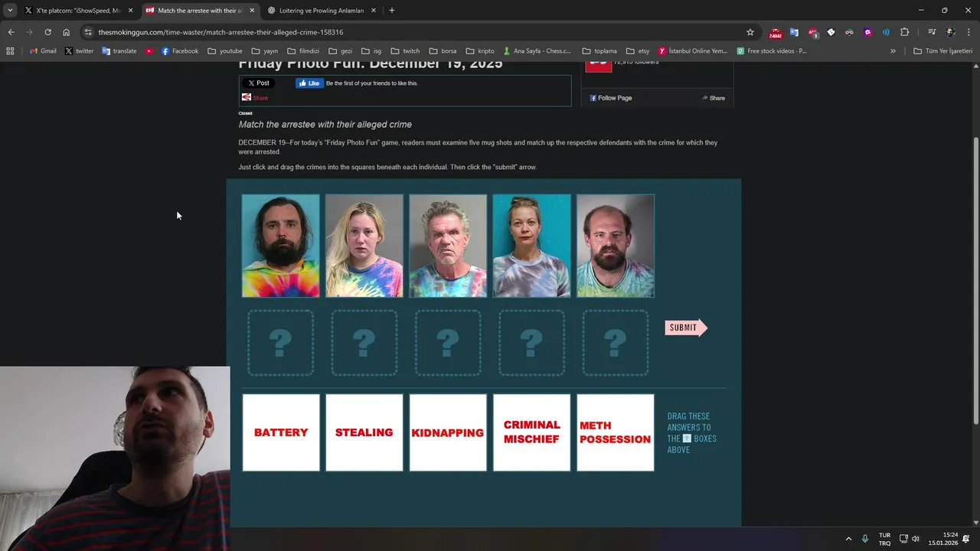The image size is (980, 551).
Task: Open the Gmail bookmark
Action: pos(43,51)
